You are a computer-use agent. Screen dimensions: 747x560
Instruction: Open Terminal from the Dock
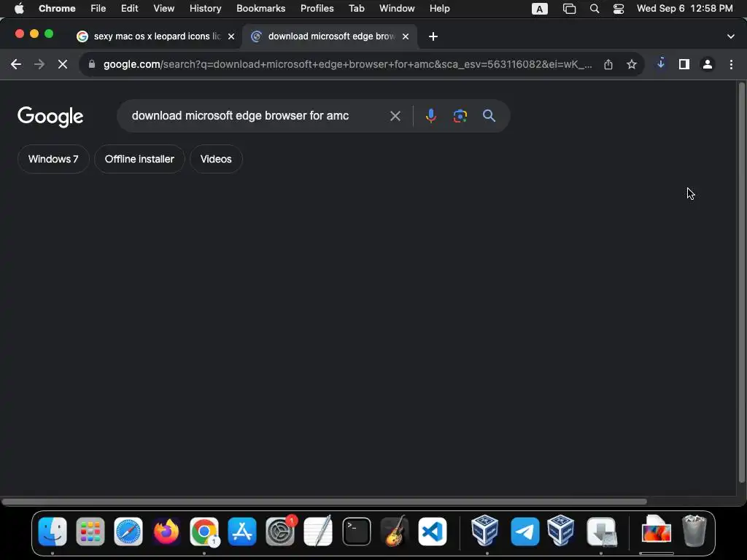[356, 532]
